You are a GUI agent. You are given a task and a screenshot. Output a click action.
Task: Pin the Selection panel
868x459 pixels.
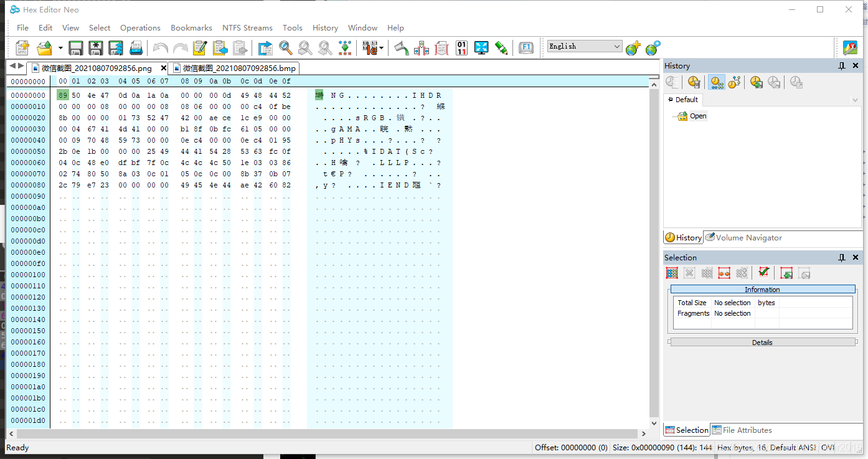pyautogui.click(x=842, y=258)
